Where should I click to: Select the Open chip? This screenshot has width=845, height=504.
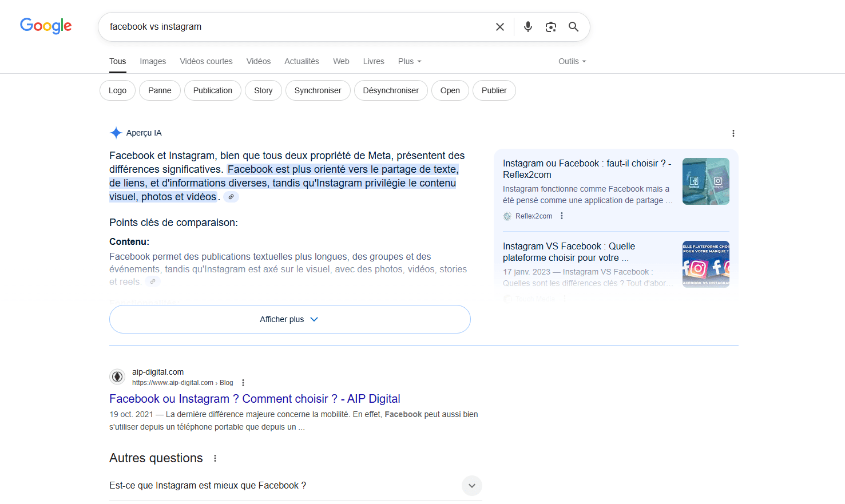pos(450,90)
